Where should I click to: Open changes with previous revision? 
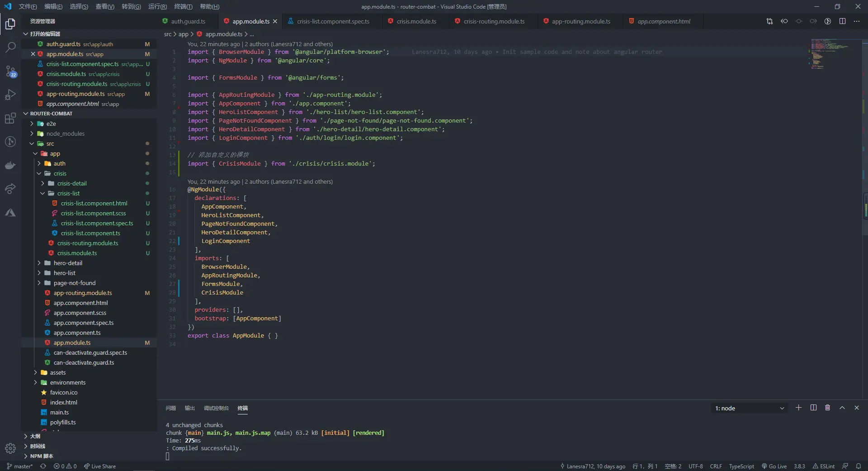[x=784, y=21]
